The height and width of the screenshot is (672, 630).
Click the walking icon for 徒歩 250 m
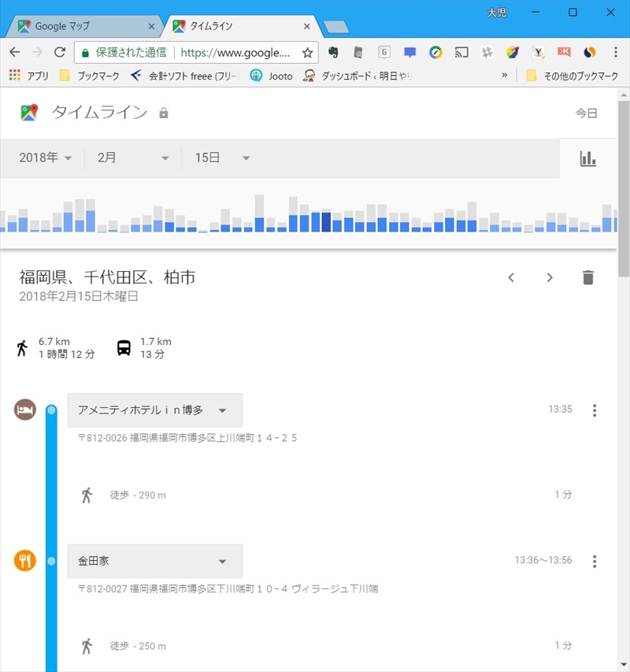click(x=87, y=646)
